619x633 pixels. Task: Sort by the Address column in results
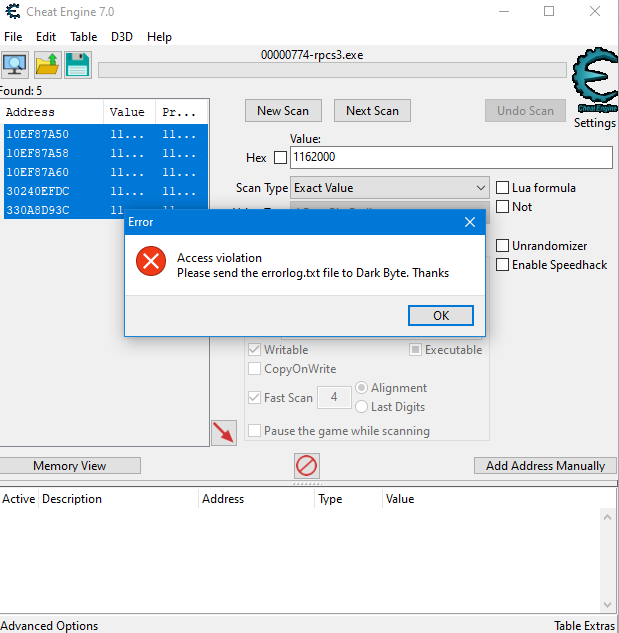click(52, 112)
